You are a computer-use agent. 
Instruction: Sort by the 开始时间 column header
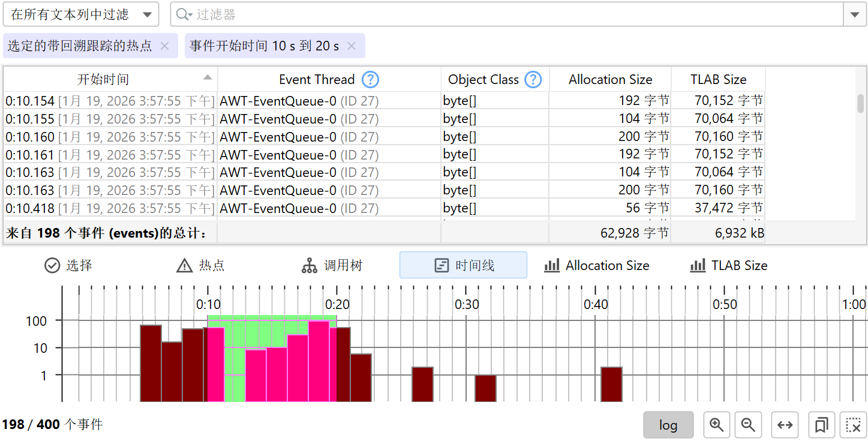(x=103, y=80)
